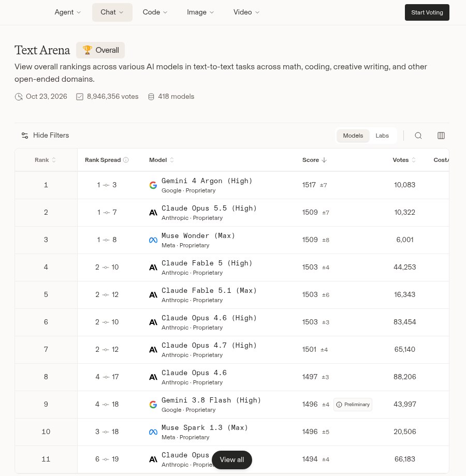Image resolution: width=466 pixels, height=476 pixels.
Task: Sort table by Model column
Action: point(162,160)
